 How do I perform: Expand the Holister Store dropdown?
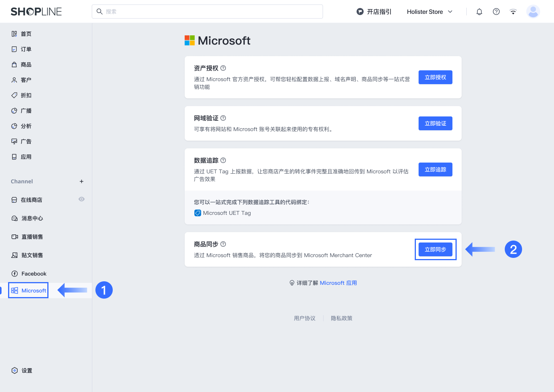430,12
